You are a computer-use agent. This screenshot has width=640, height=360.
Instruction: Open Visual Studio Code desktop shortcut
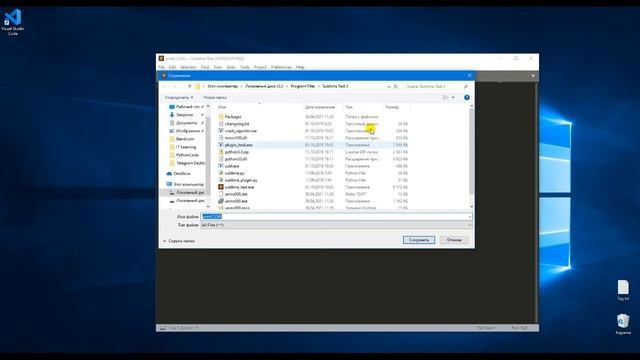tap(13, 22)
